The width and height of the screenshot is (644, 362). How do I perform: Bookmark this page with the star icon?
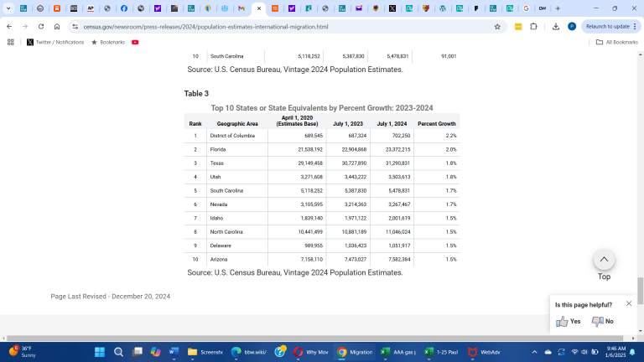(497, 26)
